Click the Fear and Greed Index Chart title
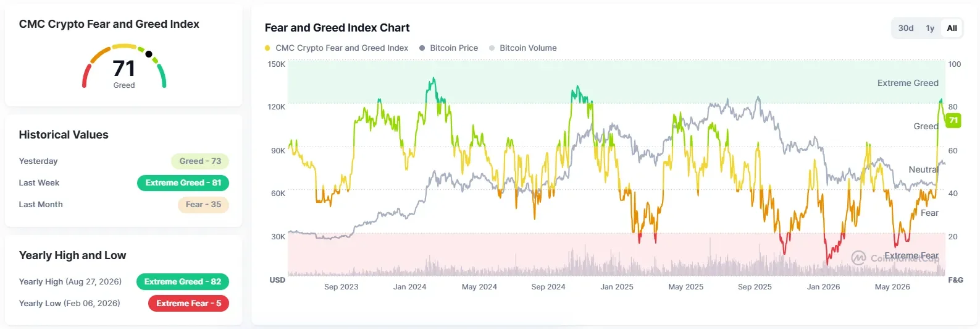 337,28
